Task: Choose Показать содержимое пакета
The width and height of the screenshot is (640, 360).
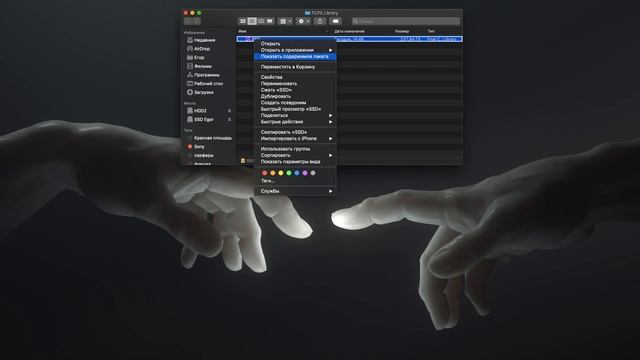Action: [295, 56]
